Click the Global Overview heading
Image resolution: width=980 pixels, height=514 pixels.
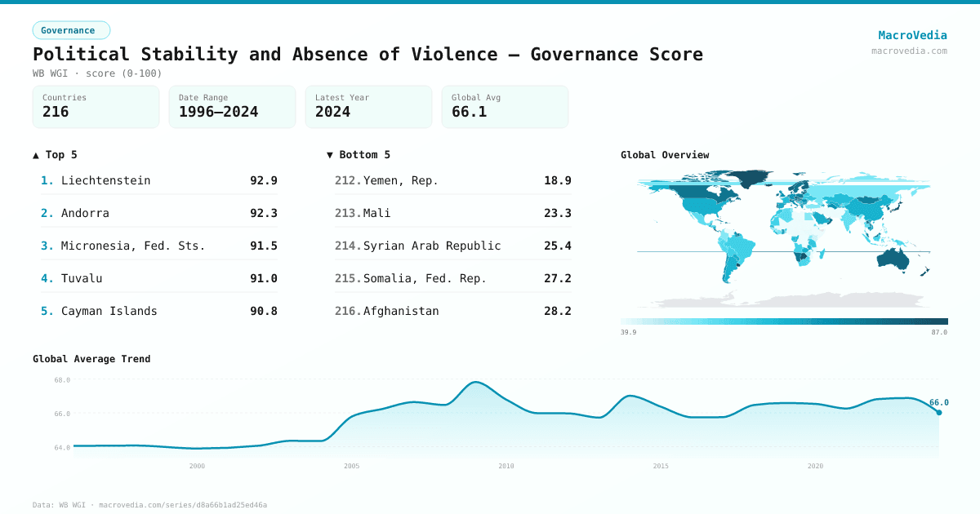665,154
